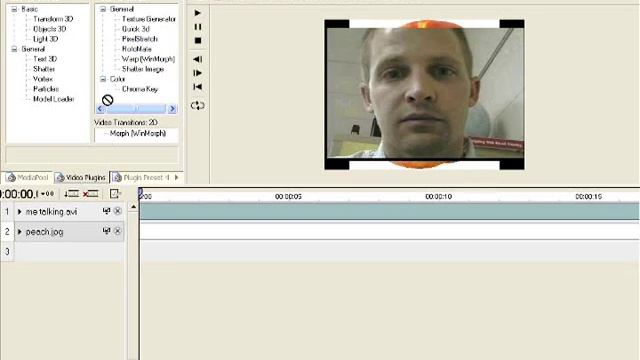Viewport: 640px width, 360px height.
Task: Jump to the start of the preview
Action: coord(198,87)
